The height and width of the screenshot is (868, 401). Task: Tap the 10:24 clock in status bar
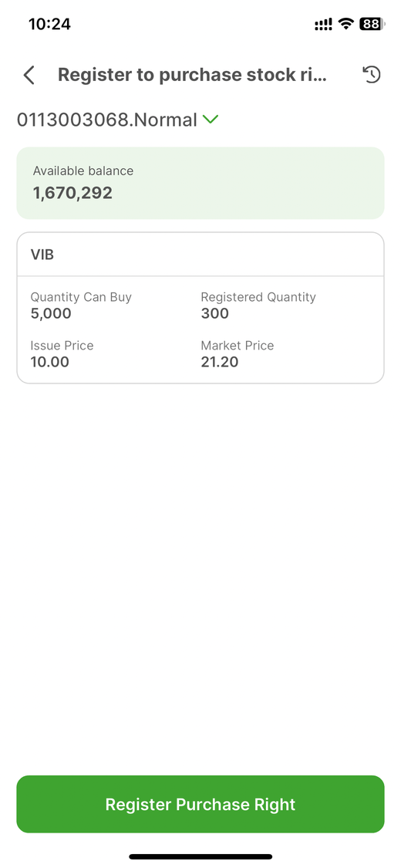[x=50, y=24]
